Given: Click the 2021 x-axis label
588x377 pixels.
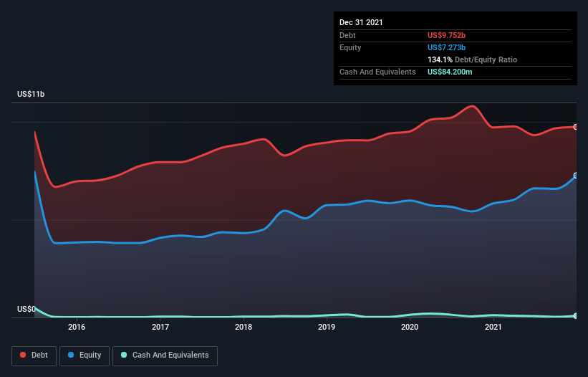Looking at the screenshot, I should tap(493, 327).
